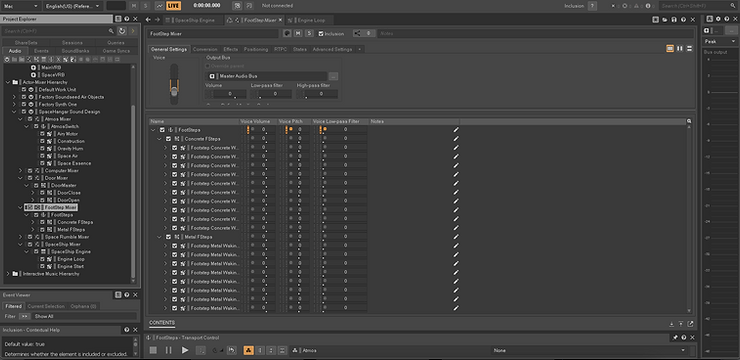Click Current Selection in Event Viewer
Screen dimensions: 740x360
point(46,306)
